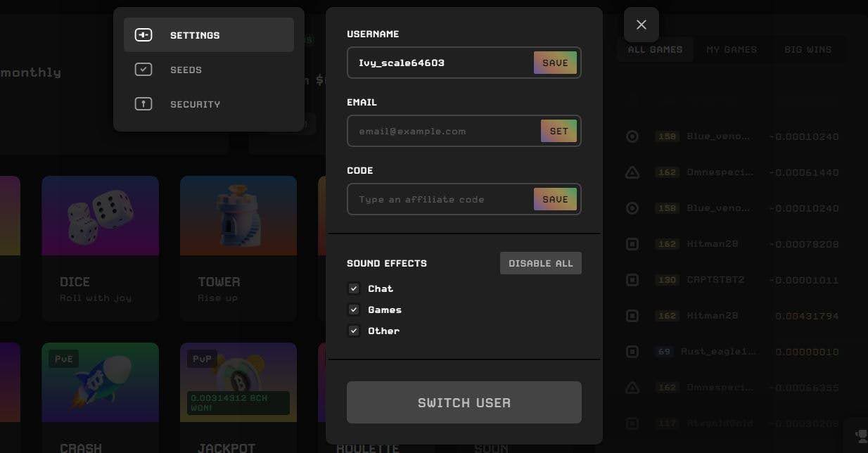This screenshot has height=453, width=868.
Task: Close the settings dialog with X
Action: click(641, 25)
